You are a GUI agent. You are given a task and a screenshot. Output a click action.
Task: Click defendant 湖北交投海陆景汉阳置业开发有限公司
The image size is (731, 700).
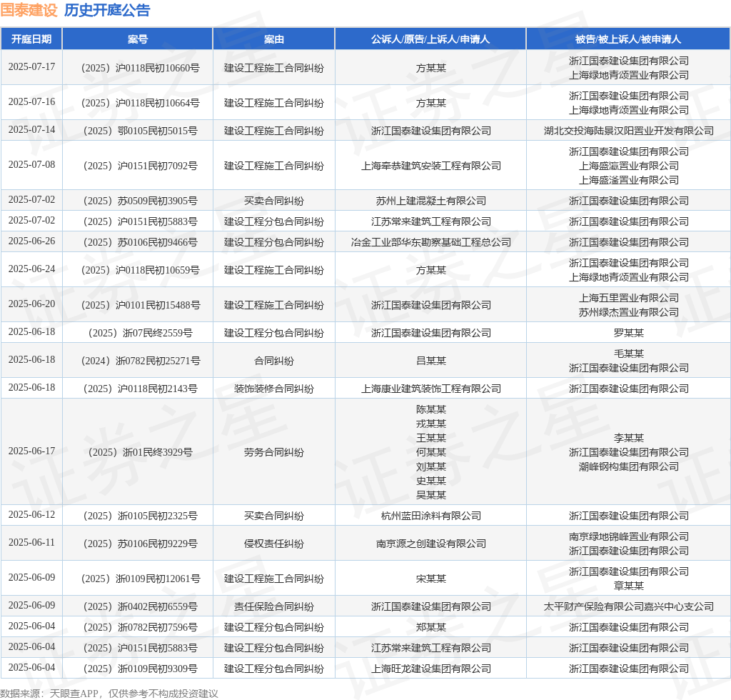[x=628, y=131]
